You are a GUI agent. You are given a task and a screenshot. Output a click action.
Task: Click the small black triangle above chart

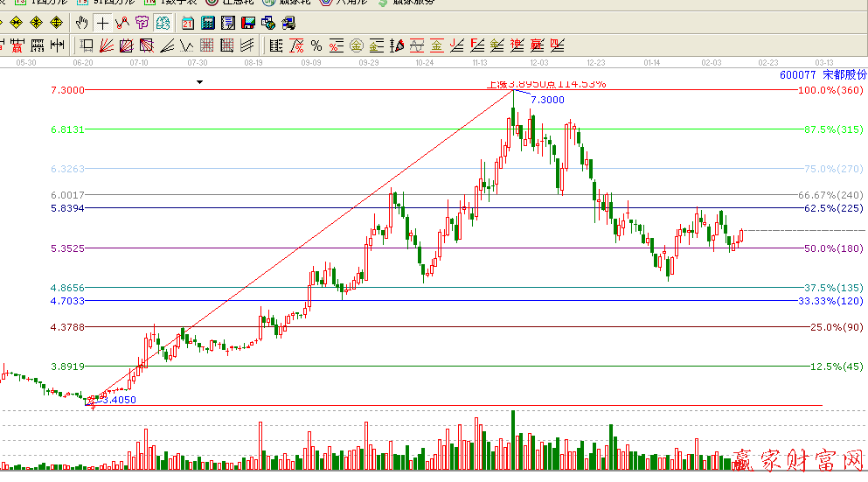(199, 82)
